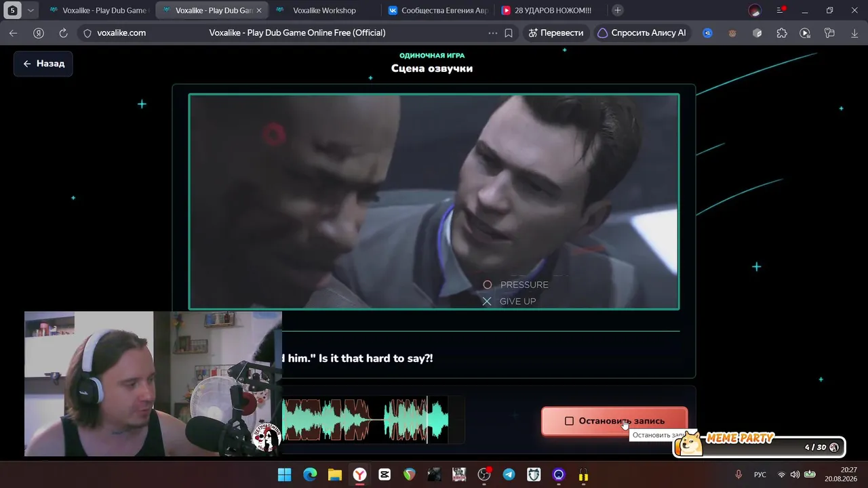Open the Wi-Fi network tray icon
The image size is (868, 488).
(782, 474)
